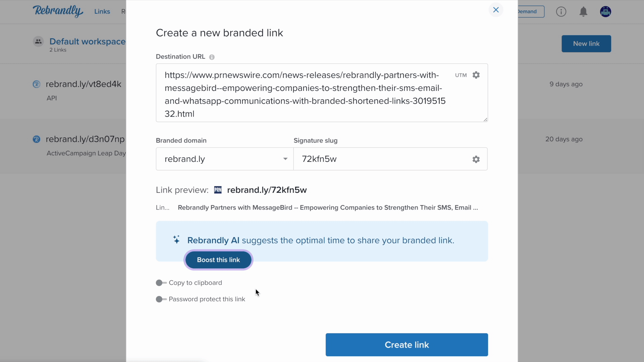Click inside the Signature slug field
The height and width of the screenshot is (362, 644).
[382, 159]
